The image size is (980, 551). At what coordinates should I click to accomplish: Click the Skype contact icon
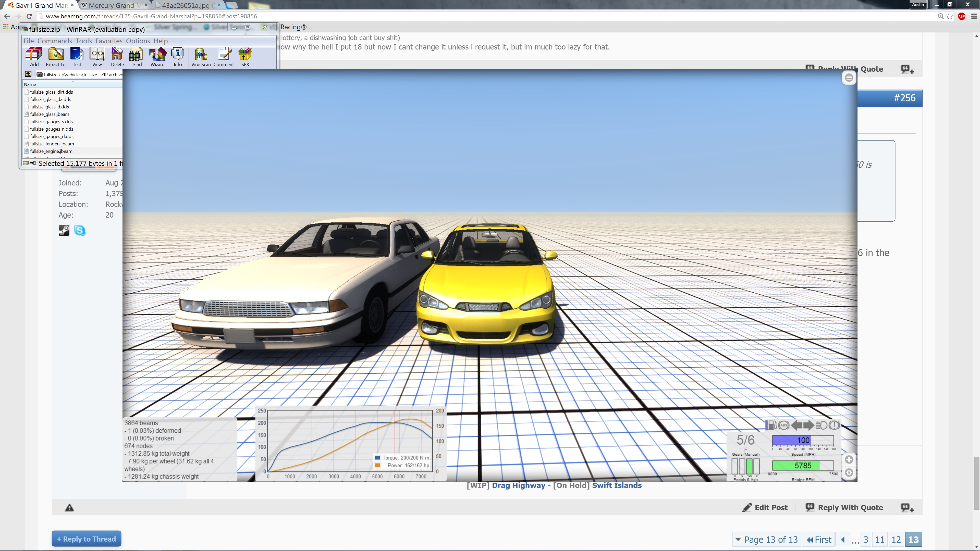pos(80,230)
